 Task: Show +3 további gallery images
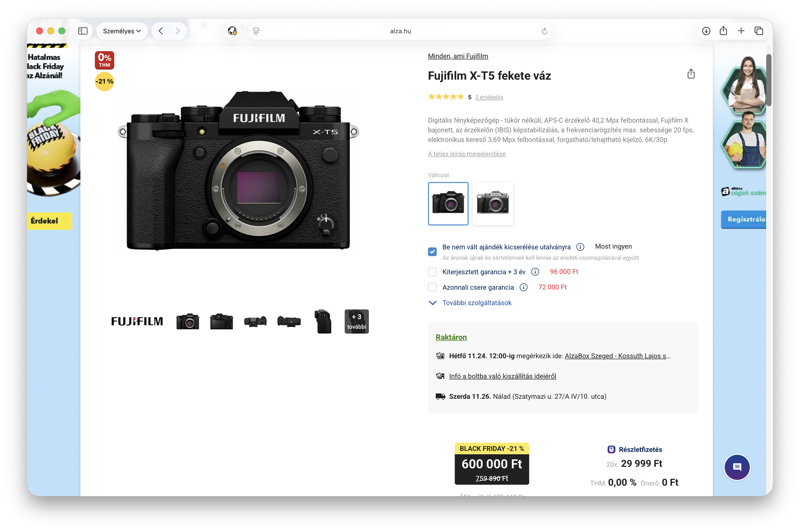[x=357, y=321]
